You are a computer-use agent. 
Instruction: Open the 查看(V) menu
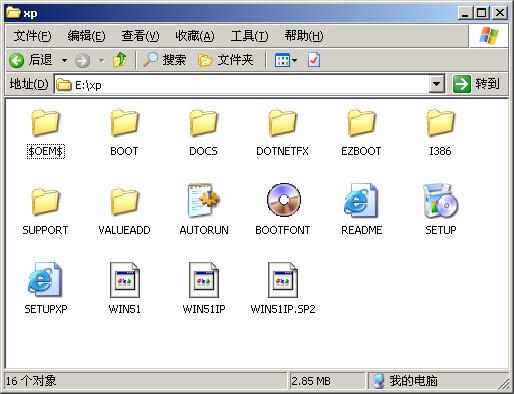pos(140,36)
